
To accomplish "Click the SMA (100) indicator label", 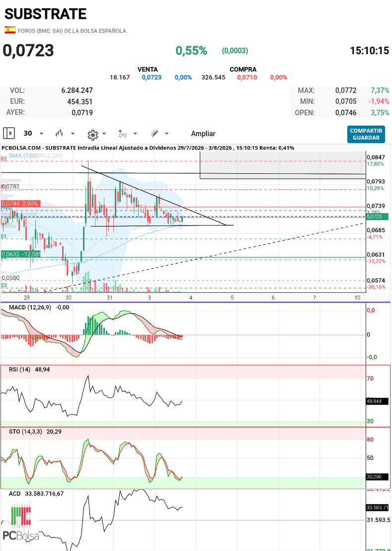I will coord(23,156).
